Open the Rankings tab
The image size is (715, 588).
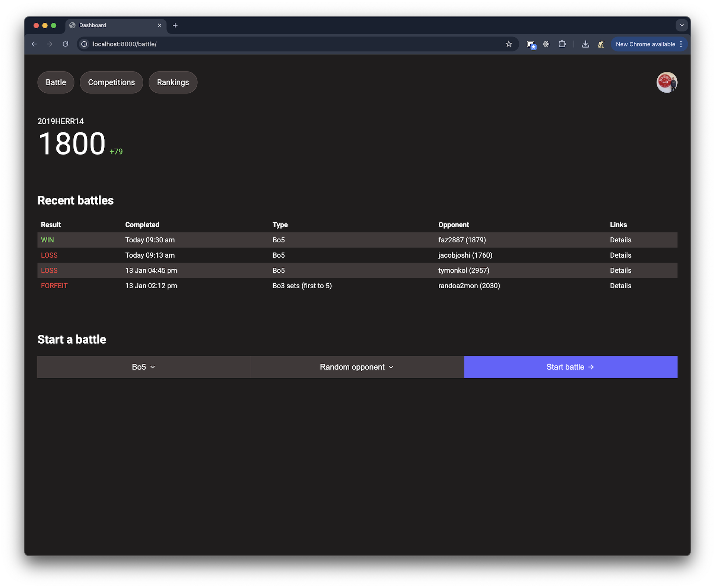tap(173, 82)
